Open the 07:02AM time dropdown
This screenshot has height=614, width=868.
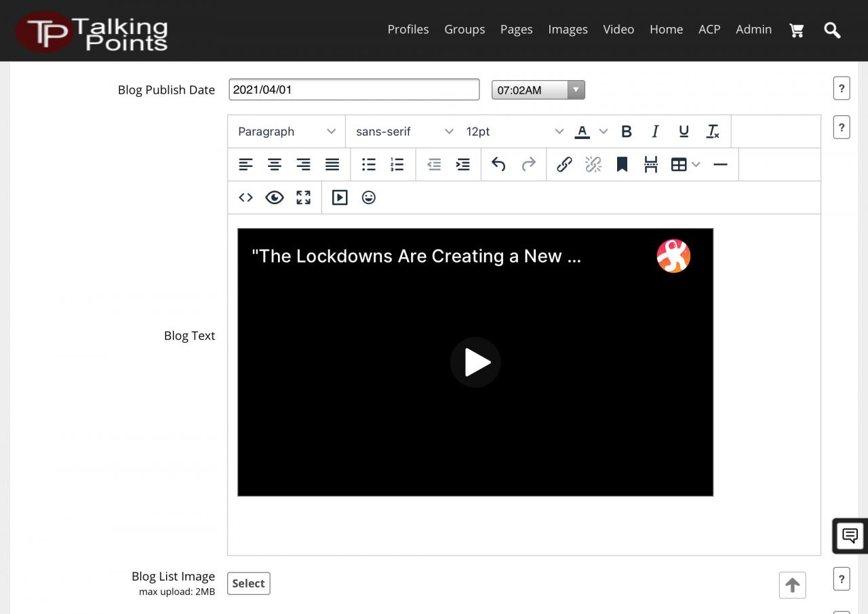[x=538, y=90]
